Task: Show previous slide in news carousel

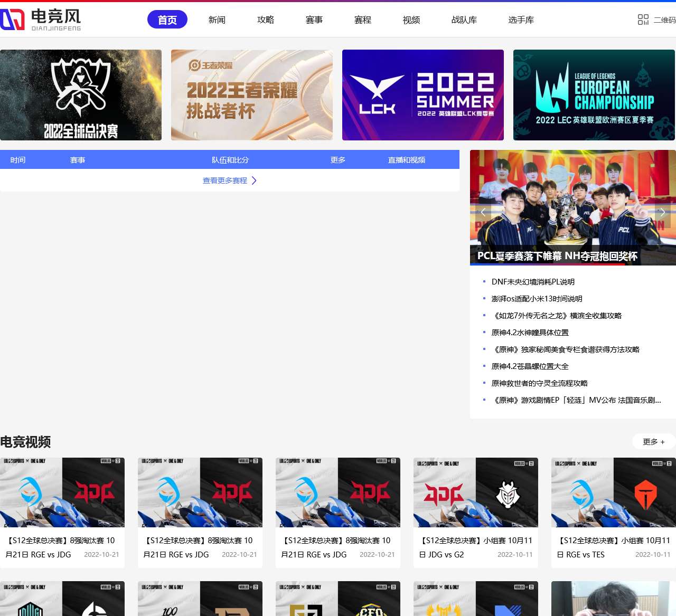Action: coord(483,212)
